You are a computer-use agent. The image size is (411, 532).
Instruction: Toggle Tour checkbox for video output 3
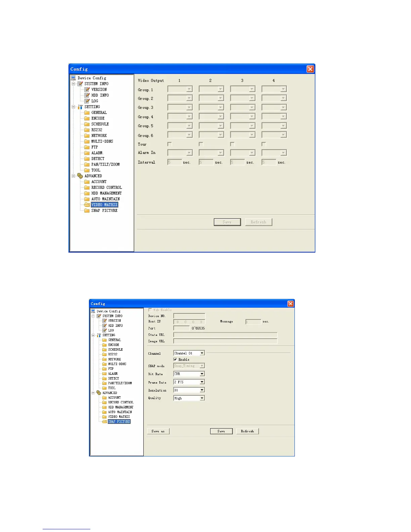(232, 144)
